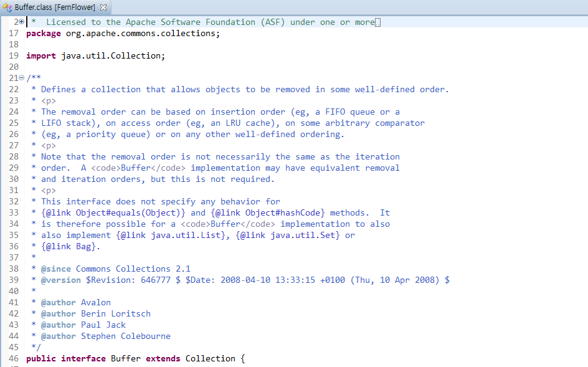Click the collapsed text marker after 'or more'
The height and width of the screenshot is (367, 588).
pos(378,23)
